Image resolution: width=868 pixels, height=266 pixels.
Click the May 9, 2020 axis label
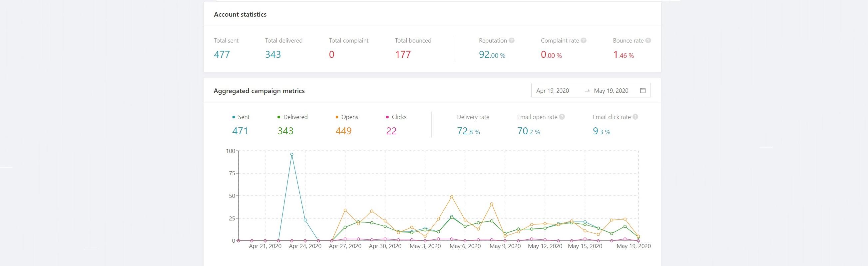click(505, 246)
